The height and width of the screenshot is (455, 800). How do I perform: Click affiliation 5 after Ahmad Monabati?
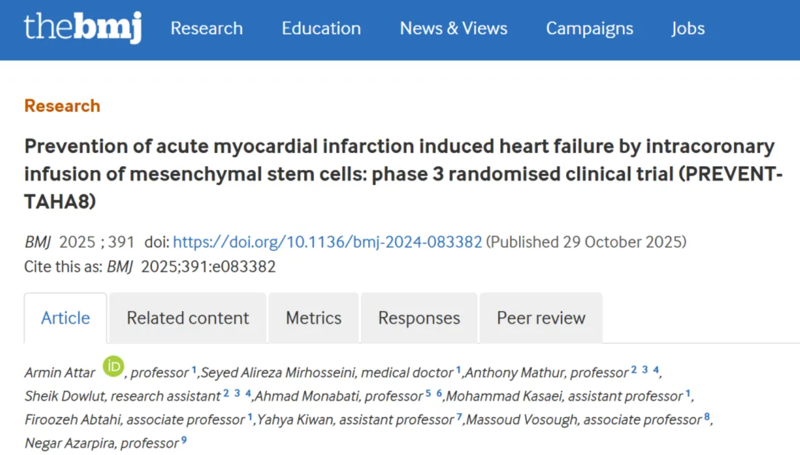tap(428, 394)
